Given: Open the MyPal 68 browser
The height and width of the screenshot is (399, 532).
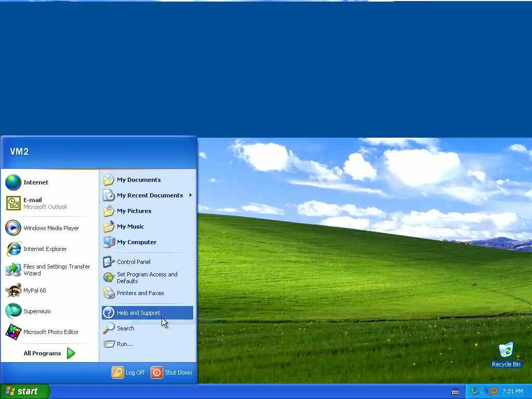Looking at the screenshot, I should click(49, 290).
